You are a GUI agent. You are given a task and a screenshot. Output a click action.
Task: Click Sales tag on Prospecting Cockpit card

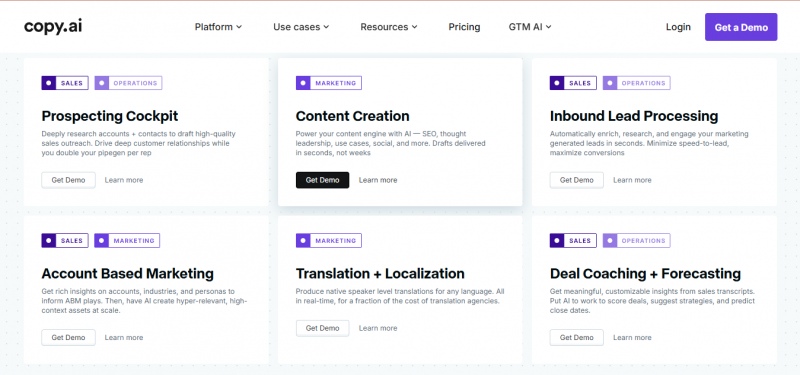(65, 83)
